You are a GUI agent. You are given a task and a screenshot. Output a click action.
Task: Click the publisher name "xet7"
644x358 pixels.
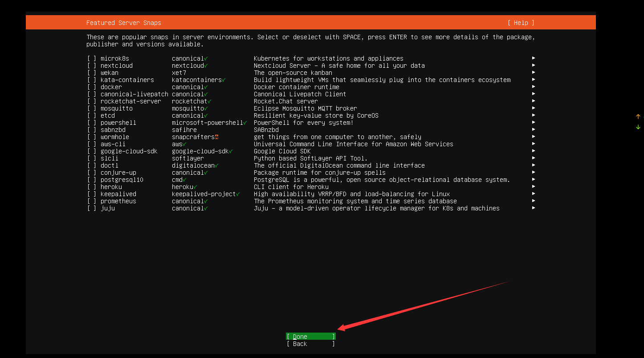click(179, 73)
